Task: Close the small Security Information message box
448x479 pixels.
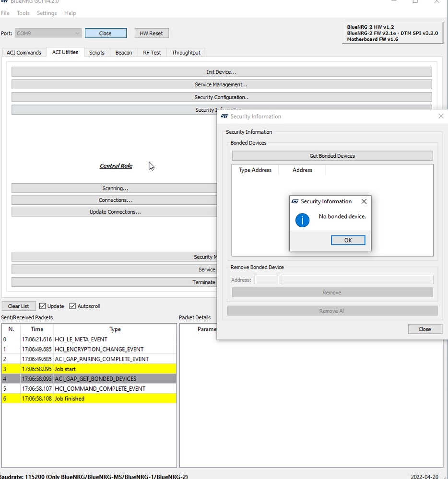Action: [364, 201]
